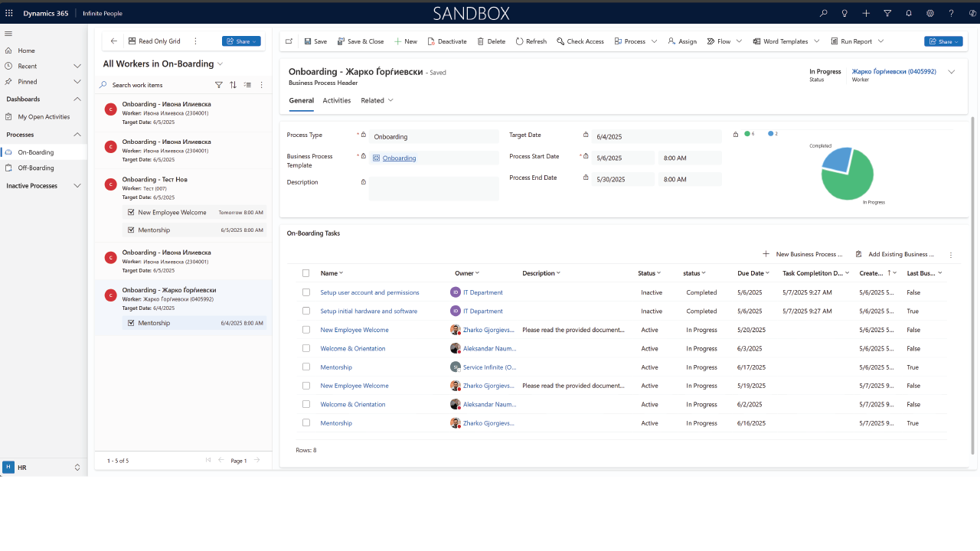
Task: Expand the Pinned section chevron
Action: click(77, 81)
